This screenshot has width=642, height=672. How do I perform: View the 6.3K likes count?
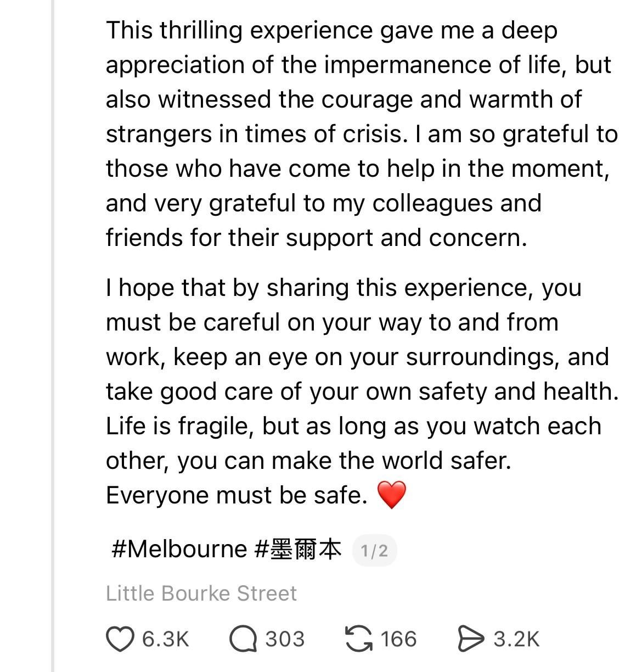[165, 640]
